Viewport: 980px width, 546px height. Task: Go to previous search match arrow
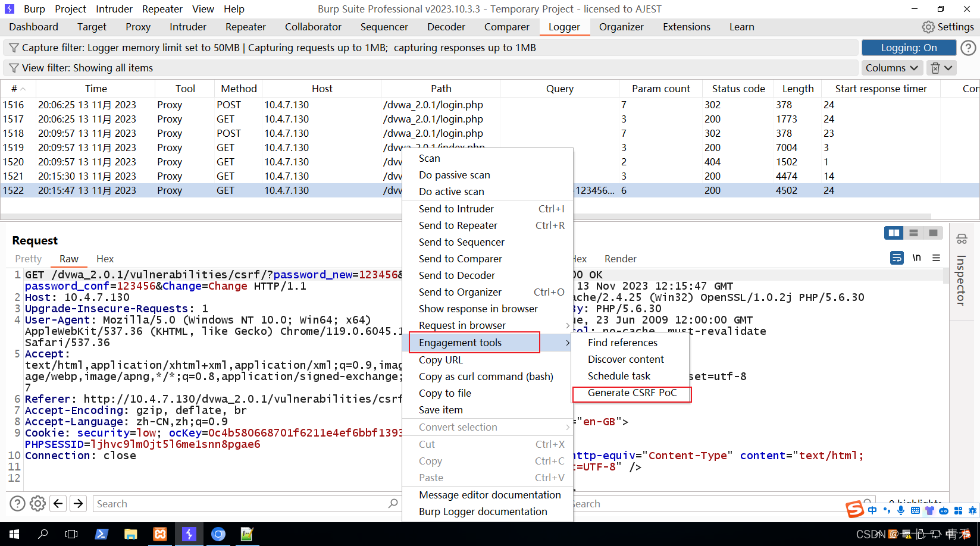point(58,504)
